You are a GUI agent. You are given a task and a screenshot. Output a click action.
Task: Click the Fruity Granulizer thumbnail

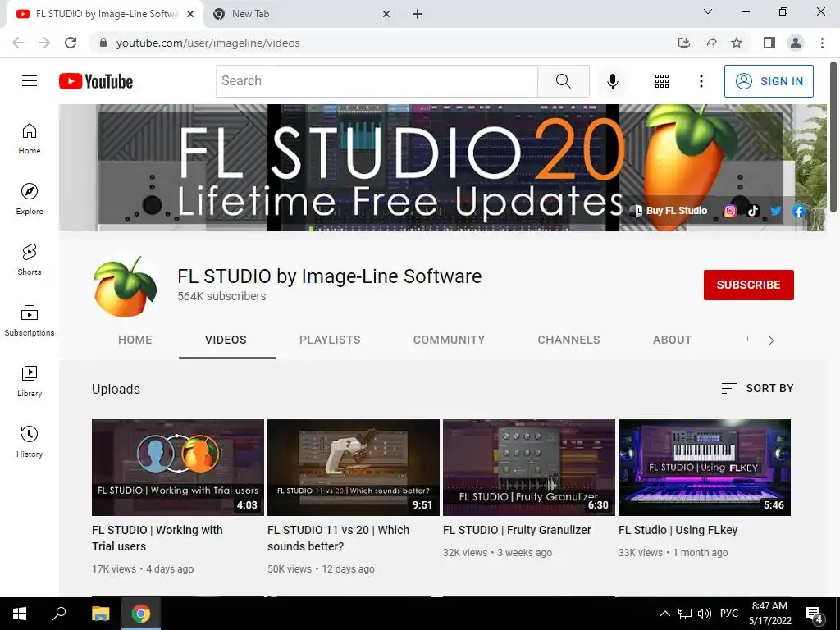(529, 468)
